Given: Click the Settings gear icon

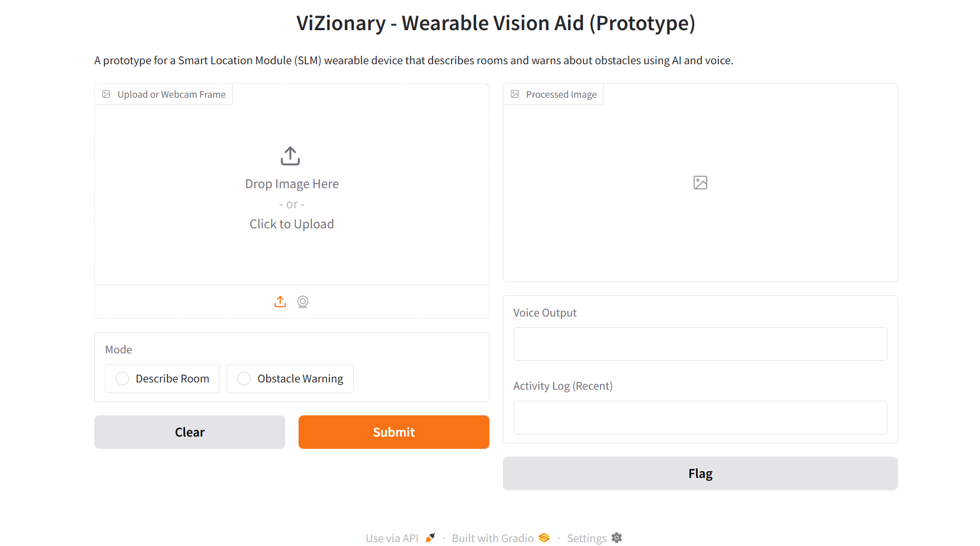Looking at the screenshot, I should coord(617,538).
